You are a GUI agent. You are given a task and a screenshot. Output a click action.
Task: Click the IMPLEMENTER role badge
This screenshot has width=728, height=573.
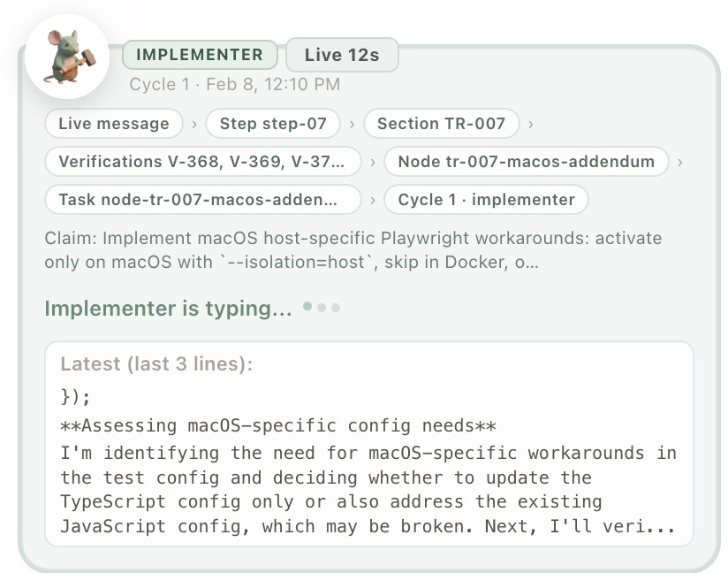pos(200,55)
